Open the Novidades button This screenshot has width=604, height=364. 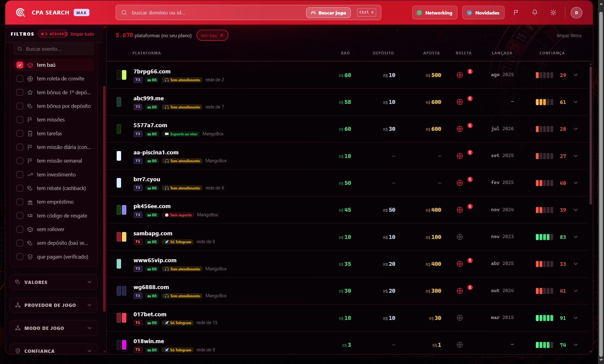tap(483, 13)
